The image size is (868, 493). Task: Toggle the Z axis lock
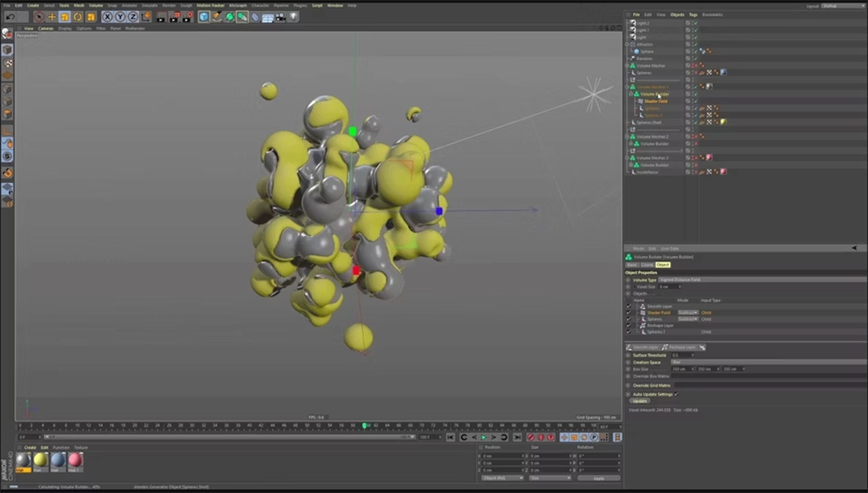click(x=133, y=17)
